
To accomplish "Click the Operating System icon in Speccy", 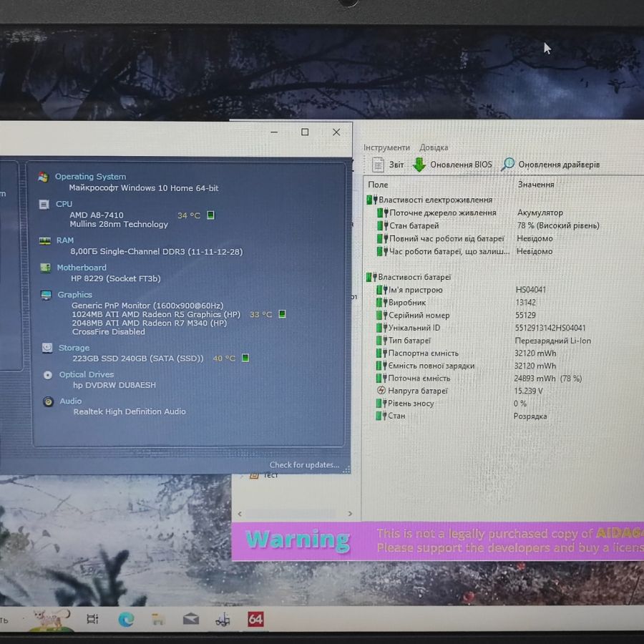I will [x=43, y=177].
